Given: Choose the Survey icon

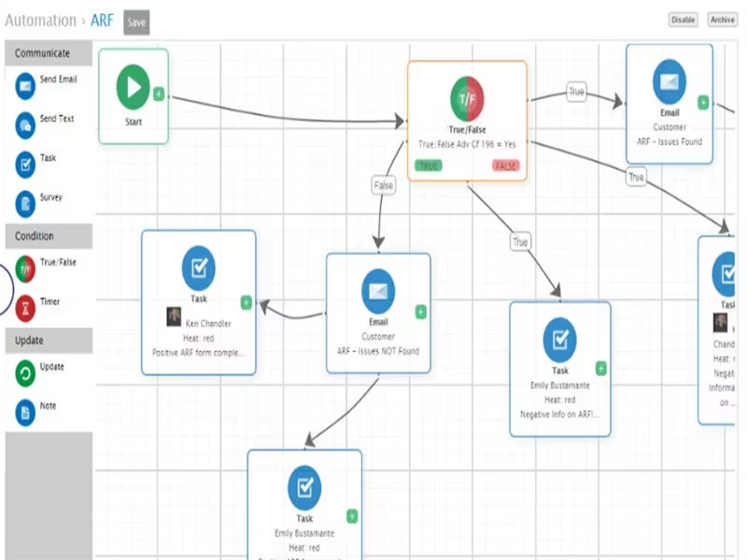Looking at the screenshot, I should (25, 204).
